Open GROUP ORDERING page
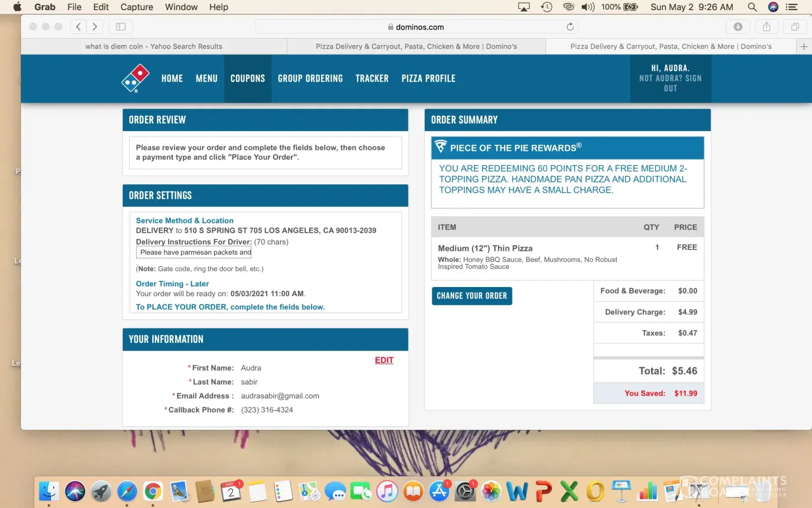 pos(310,79)
